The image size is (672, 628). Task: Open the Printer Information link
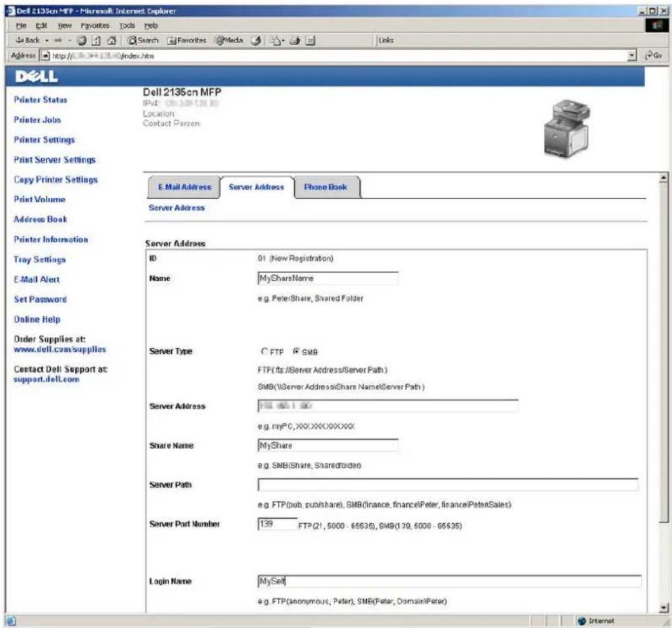[51, 239]
